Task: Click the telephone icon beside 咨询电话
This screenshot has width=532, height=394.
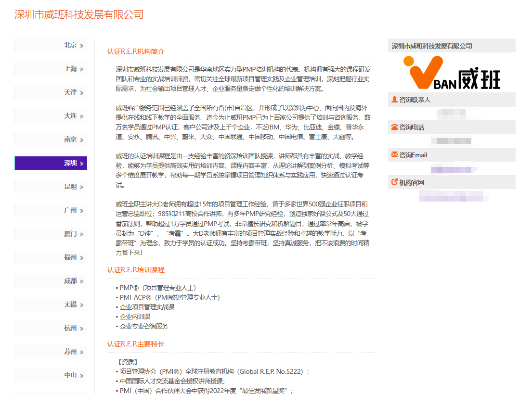Action: (394, 127)
